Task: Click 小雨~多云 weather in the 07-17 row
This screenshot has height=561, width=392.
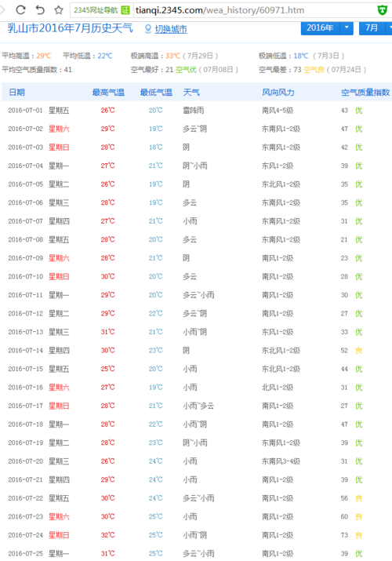Action: click(x=198, y=406)
